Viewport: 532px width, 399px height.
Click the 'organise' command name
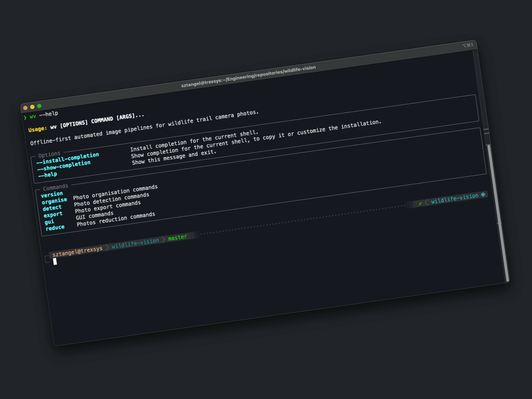54,201
